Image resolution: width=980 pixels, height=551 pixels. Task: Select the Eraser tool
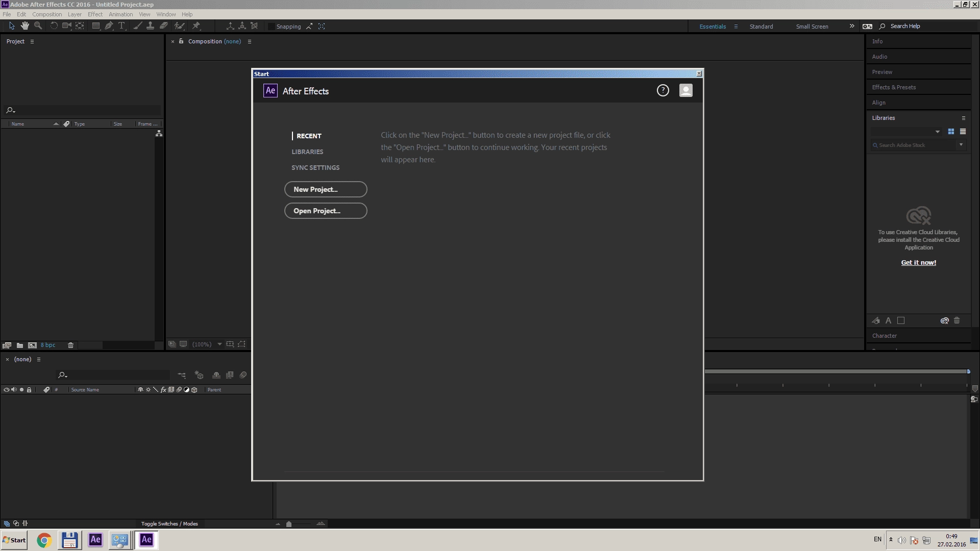tap(164, 26)
